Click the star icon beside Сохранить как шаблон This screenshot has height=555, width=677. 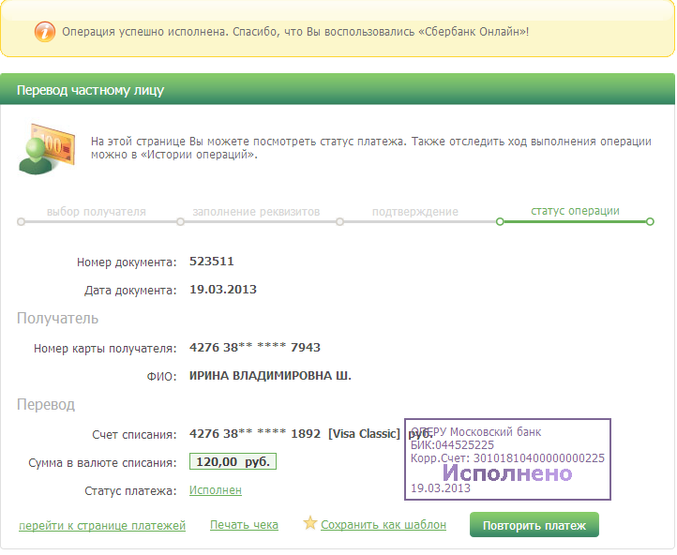pos(310,523)
